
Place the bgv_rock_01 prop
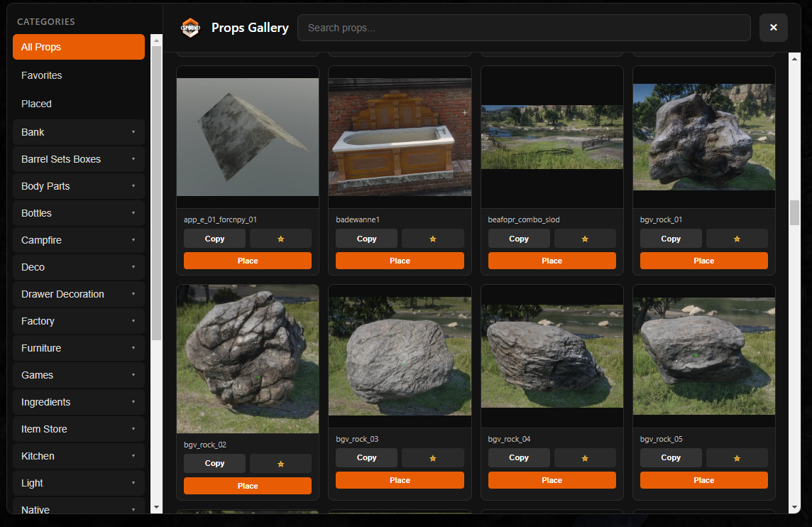tap(704, 261)
